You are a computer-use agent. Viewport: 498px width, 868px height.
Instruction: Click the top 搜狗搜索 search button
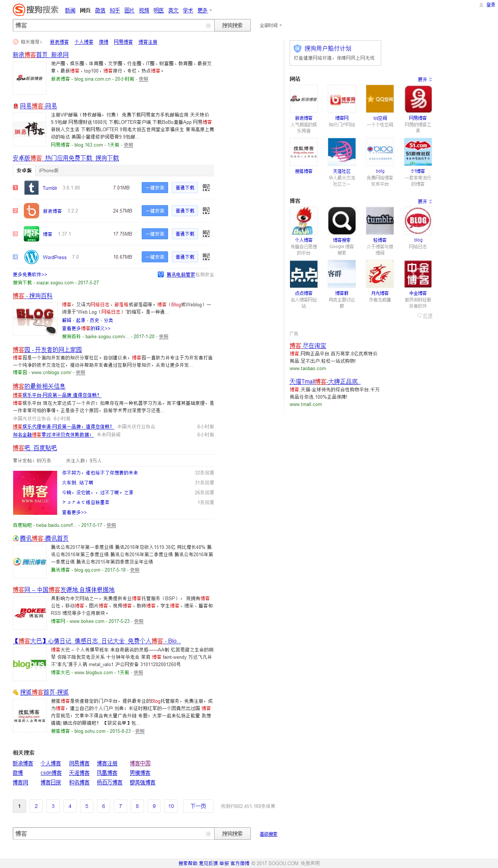point(232,25)
